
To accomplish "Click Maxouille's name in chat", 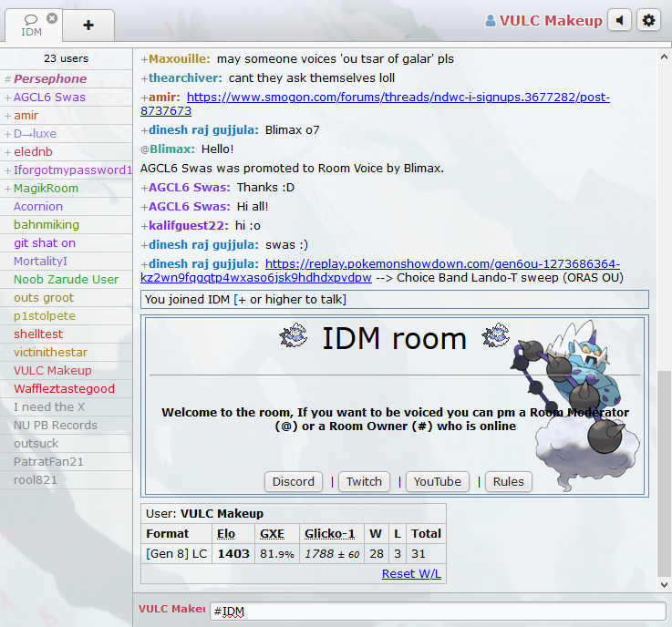I will 179,59.
